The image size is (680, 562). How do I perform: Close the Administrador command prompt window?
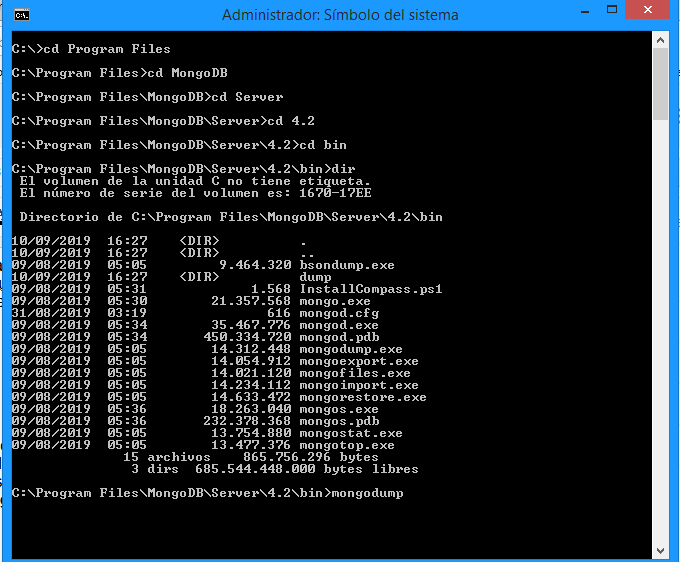pyautogui.click(x=647, y=10)
